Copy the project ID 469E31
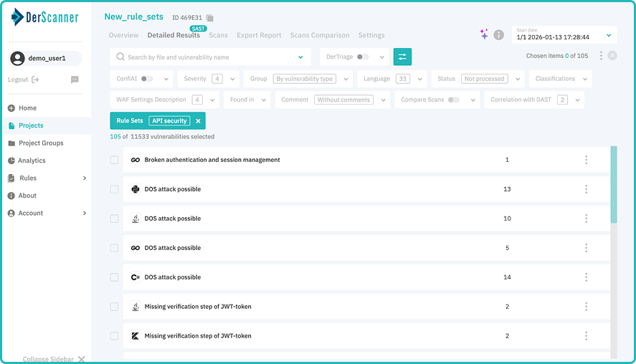The image size is (636, 364). pos(209,18)
